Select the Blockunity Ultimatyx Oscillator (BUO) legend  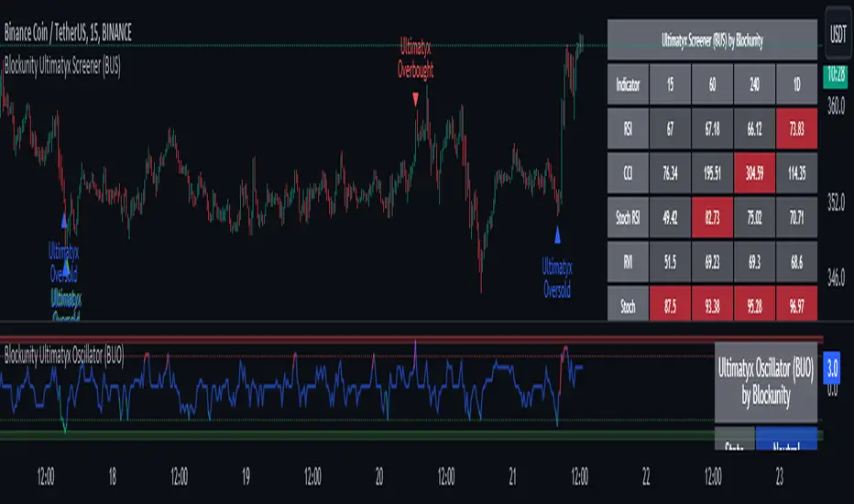pos(64,356)
